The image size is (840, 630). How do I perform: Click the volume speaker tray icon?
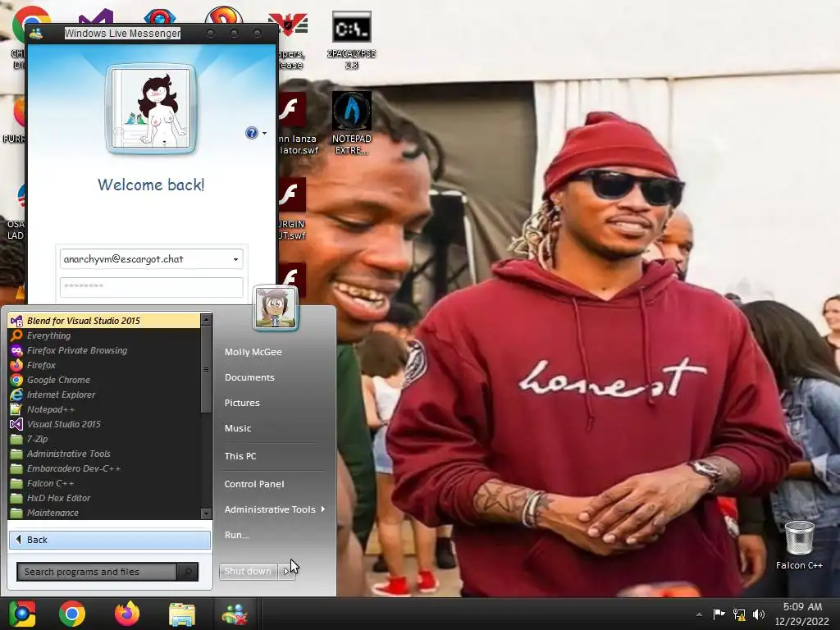point(759,614)
